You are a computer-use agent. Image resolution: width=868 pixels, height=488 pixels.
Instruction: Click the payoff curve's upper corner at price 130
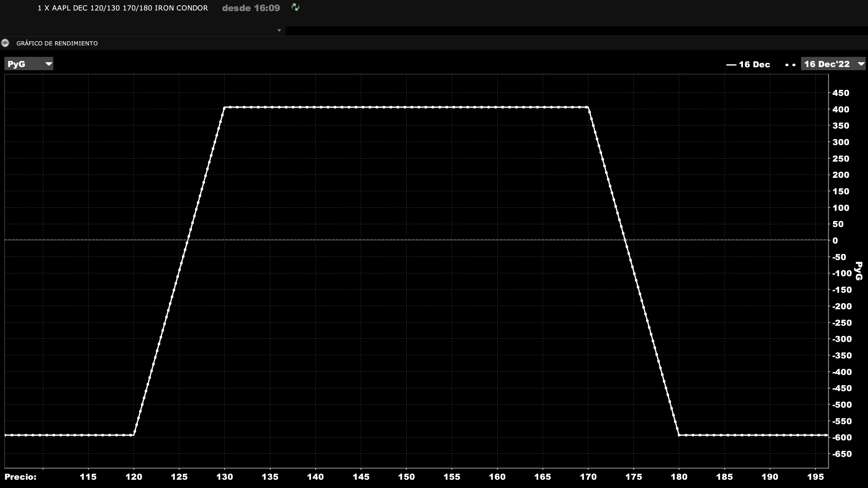click(x=224, y=107)
